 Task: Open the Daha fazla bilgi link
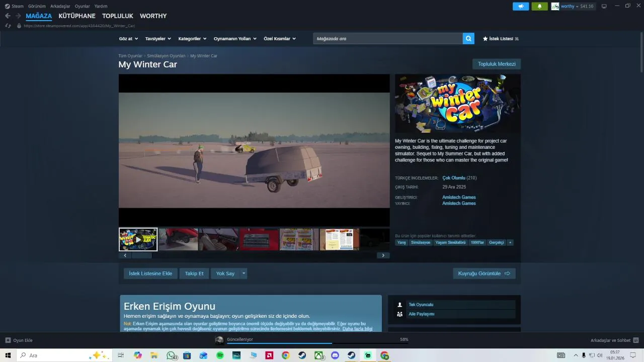[358, 329]
